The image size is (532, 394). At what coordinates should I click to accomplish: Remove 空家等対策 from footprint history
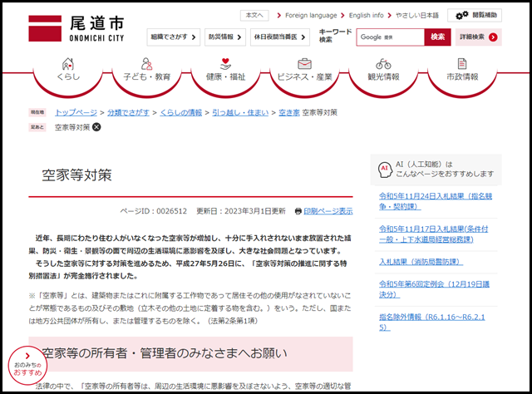pyautogui.click(x=96, y=127)
